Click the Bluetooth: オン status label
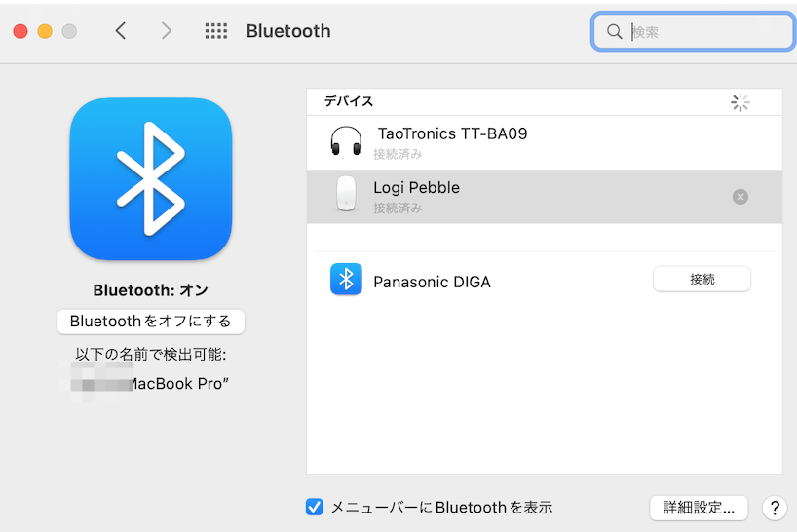Screen dimensions: 797x532 pyautogui.click(x=150, y=290)
